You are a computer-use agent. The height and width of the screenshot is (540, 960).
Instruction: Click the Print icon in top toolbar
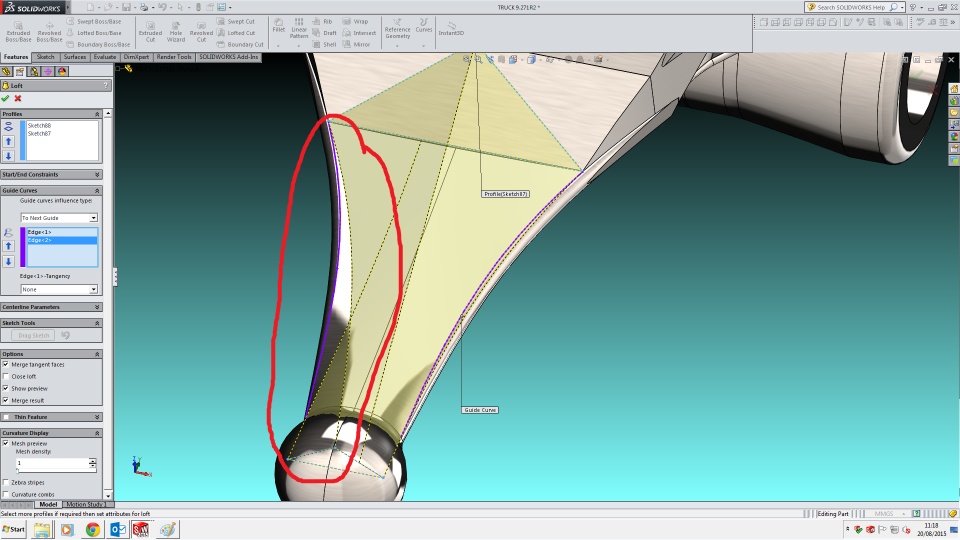[144, 7]
